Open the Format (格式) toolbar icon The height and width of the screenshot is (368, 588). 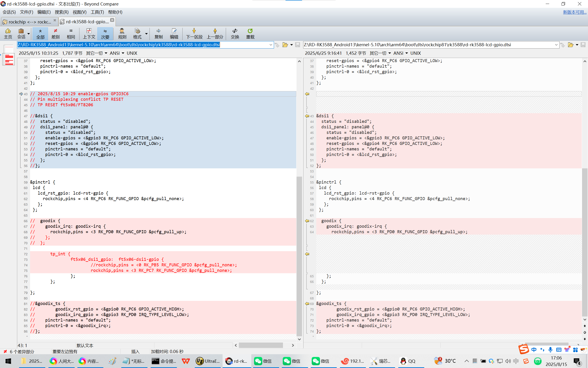coord(137,34)
